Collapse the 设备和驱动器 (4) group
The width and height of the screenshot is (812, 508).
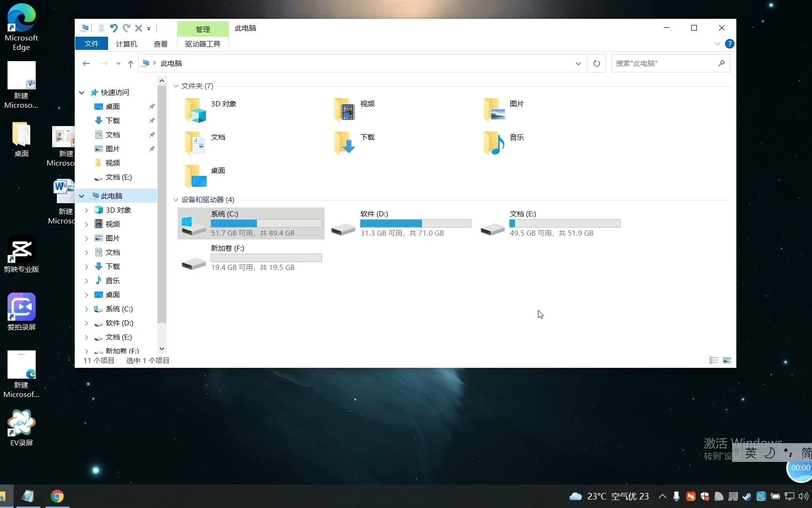[176, 200]
